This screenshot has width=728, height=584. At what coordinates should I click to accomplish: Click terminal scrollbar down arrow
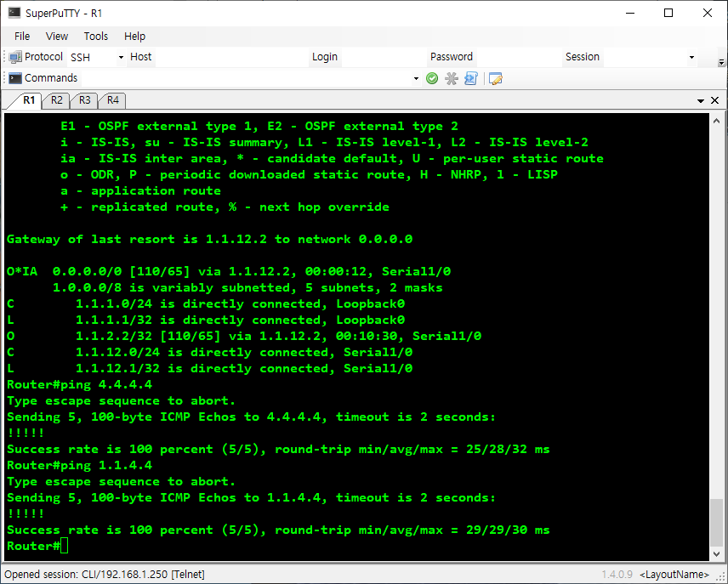click(716, 554)
